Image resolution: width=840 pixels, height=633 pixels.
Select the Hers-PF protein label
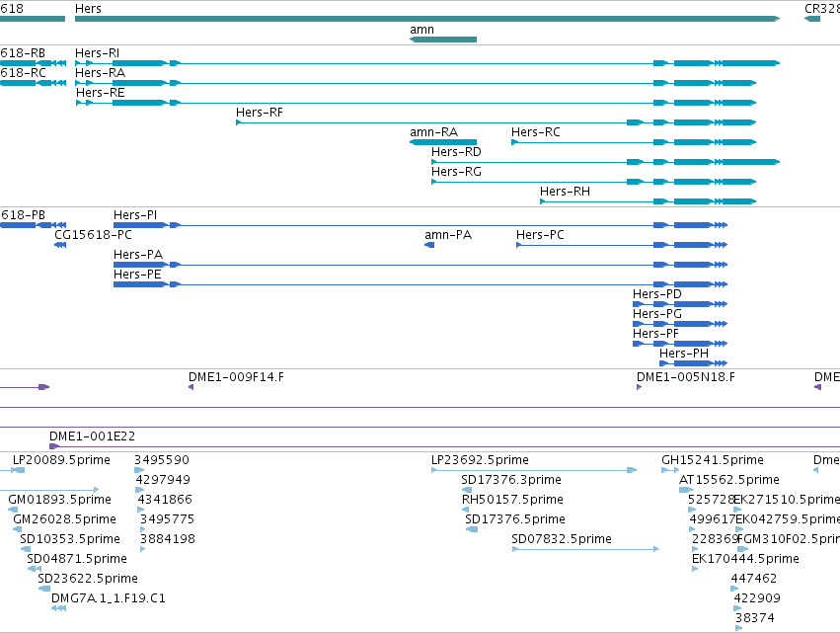[655, 334]
